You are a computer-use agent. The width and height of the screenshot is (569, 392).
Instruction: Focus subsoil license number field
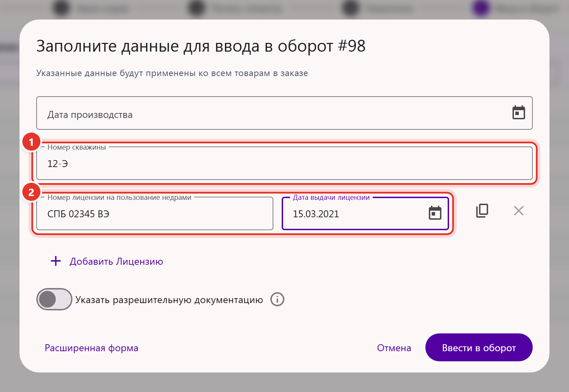point(155,213)
